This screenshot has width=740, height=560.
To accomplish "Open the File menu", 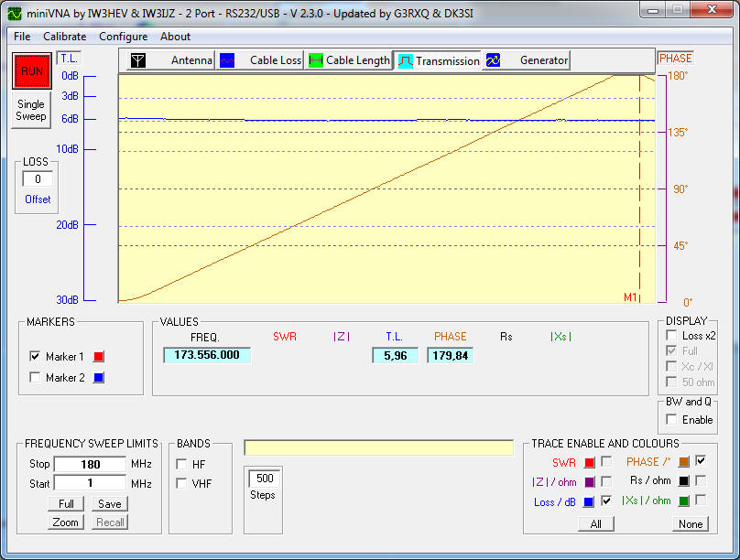I will (x=22, y=37).
